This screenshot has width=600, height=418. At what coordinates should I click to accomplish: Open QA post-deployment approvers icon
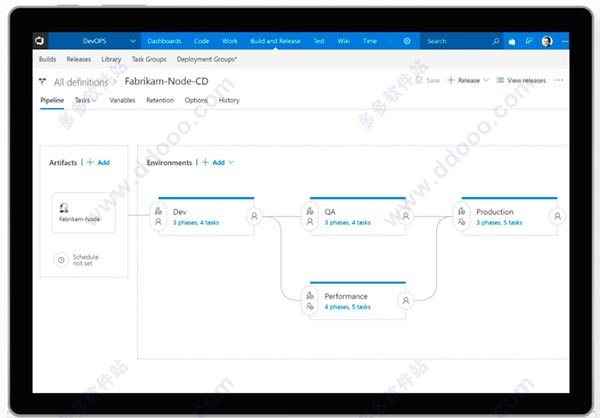tap(406, 216)
